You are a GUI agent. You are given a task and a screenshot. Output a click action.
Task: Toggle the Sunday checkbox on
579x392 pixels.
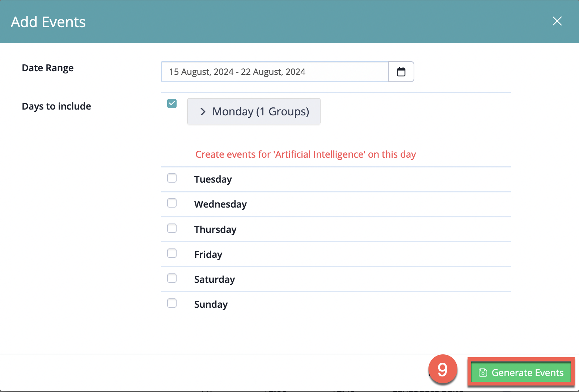(x=172, y=303)
